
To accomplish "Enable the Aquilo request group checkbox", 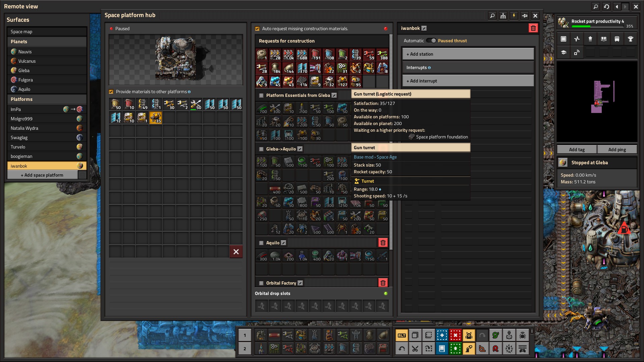I will (x=261, y=243).
